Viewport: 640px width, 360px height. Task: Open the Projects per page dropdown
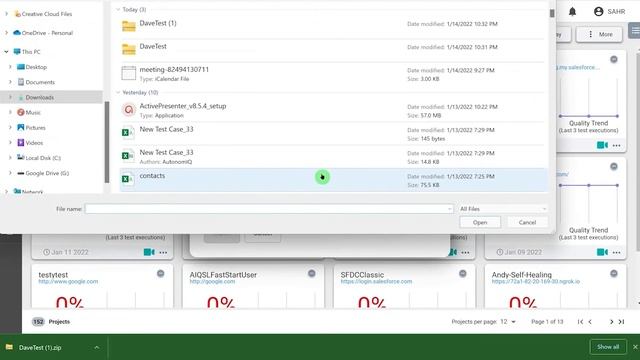pos(508,322)
